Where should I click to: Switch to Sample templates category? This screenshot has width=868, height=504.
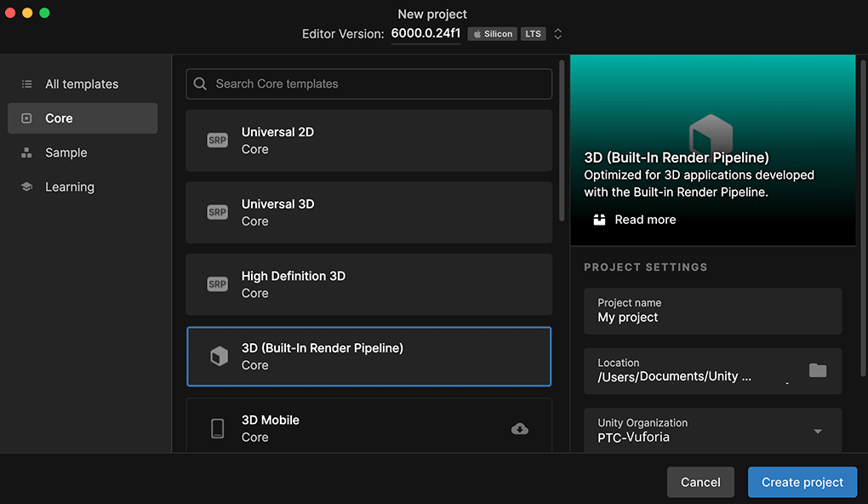[83, 153]
